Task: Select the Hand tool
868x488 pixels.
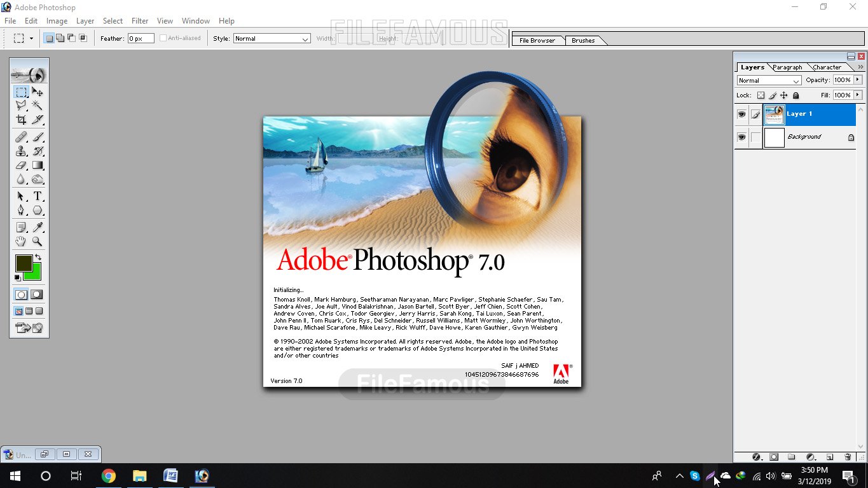Action: pos(21,241)
